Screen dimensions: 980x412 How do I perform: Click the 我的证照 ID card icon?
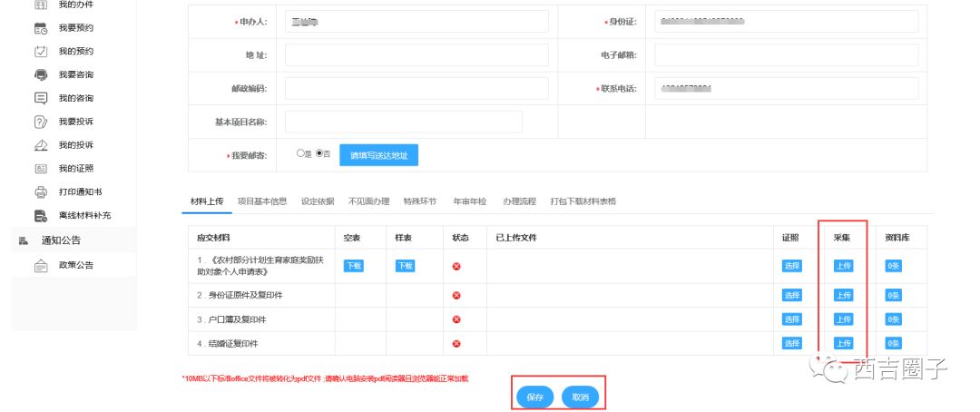tap(41, 168)
